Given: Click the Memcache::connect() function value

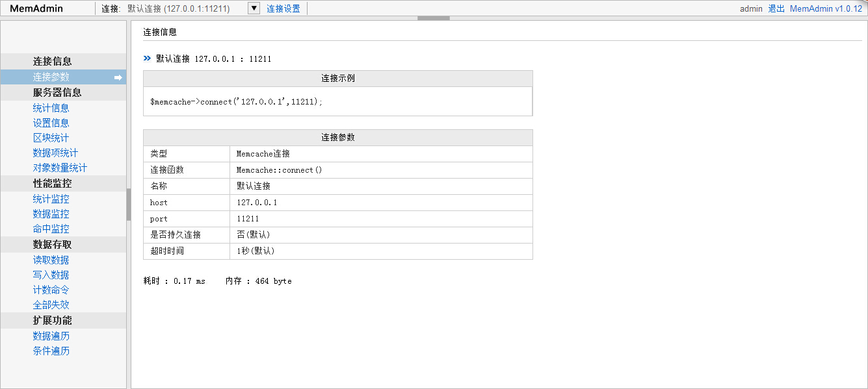Looking at the screenshot, I should 279,170.
